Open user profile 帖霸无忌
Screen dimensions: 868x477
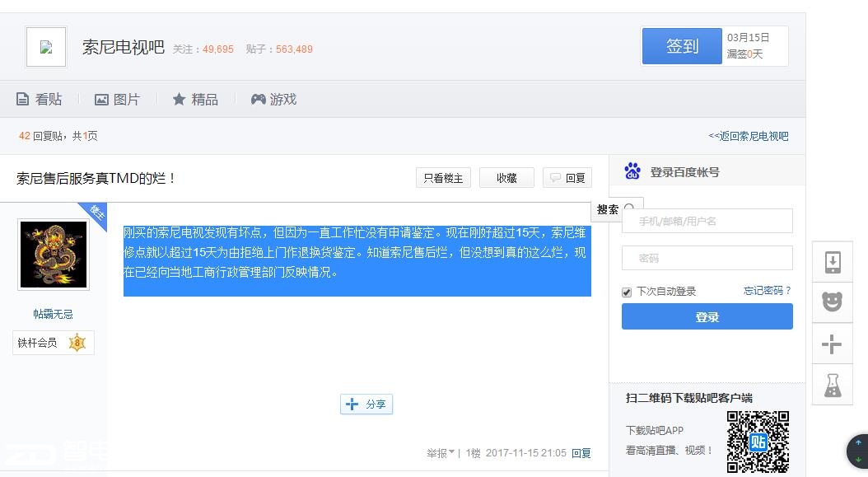coord(54,314)
